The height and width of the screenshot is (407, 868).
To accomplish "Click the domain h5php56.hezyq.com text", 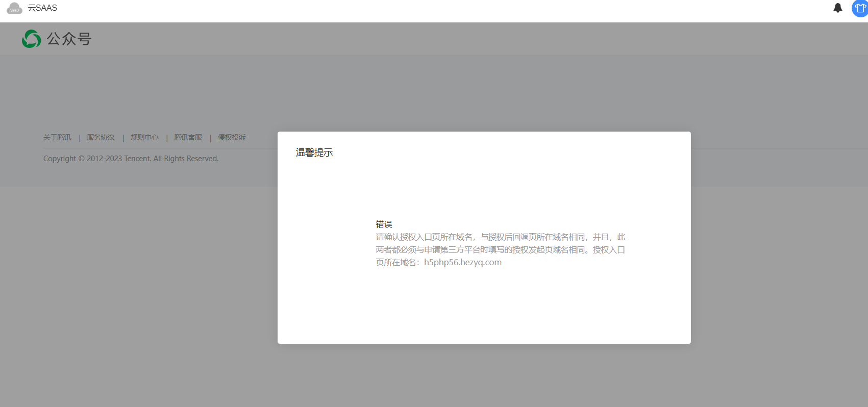I will pos(463,263).
